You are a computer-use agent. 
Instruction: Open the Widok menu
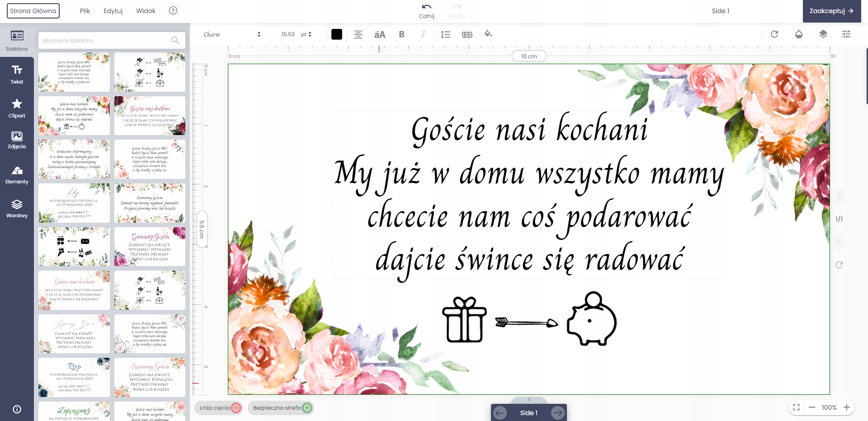point(146,11)
